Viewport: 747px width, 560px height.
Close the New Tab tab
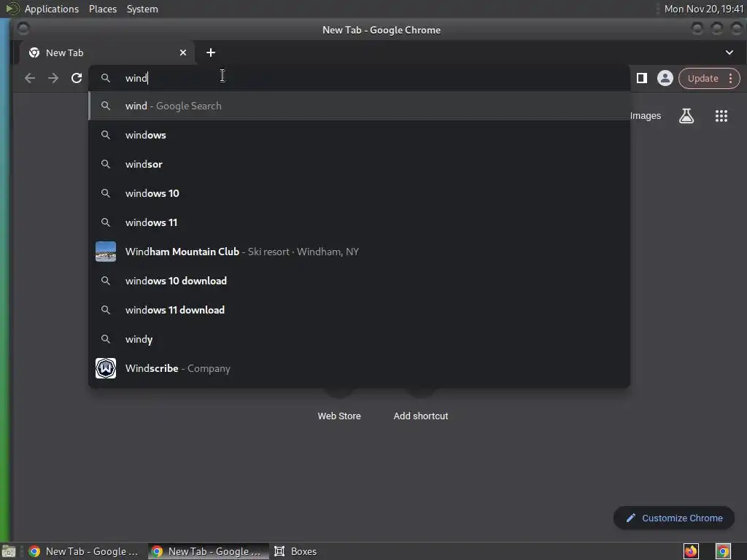(x=183, y=52)
